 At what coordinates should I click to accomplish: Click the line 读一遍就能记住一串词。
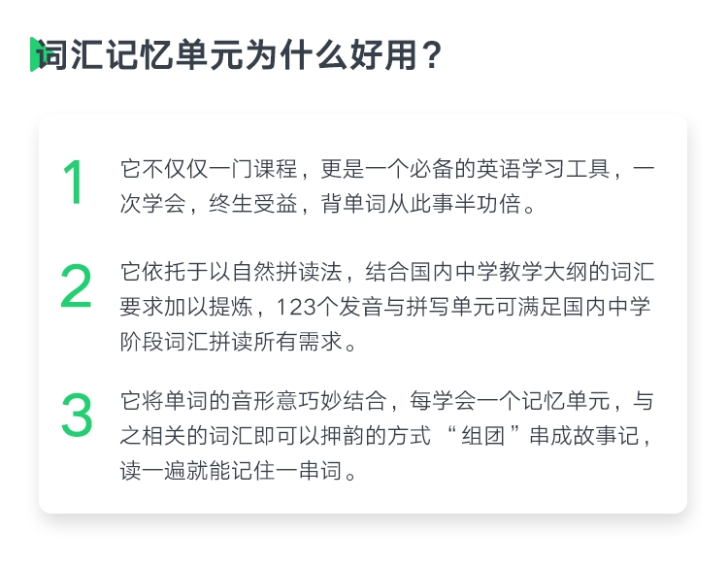coord(239,471)
